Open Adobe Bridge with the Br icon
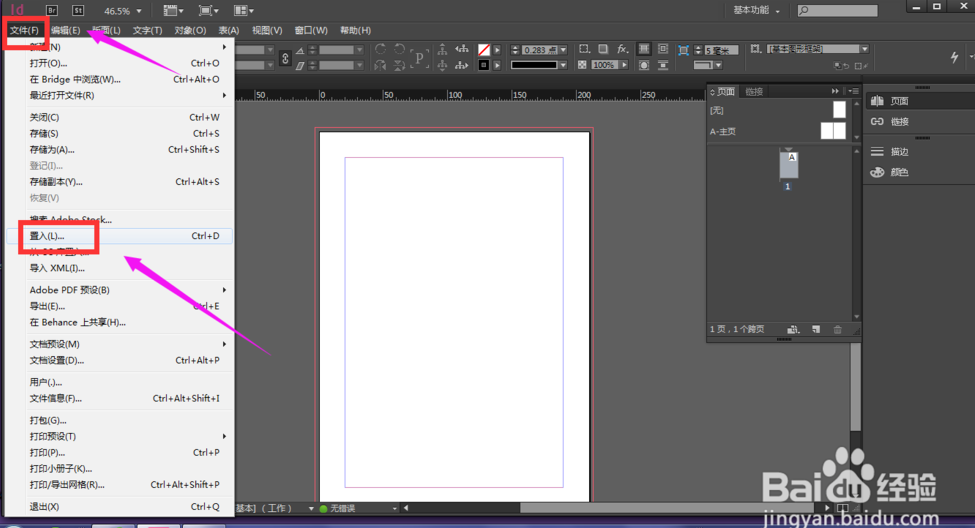975x528 pixels. (x=52, y=10)
